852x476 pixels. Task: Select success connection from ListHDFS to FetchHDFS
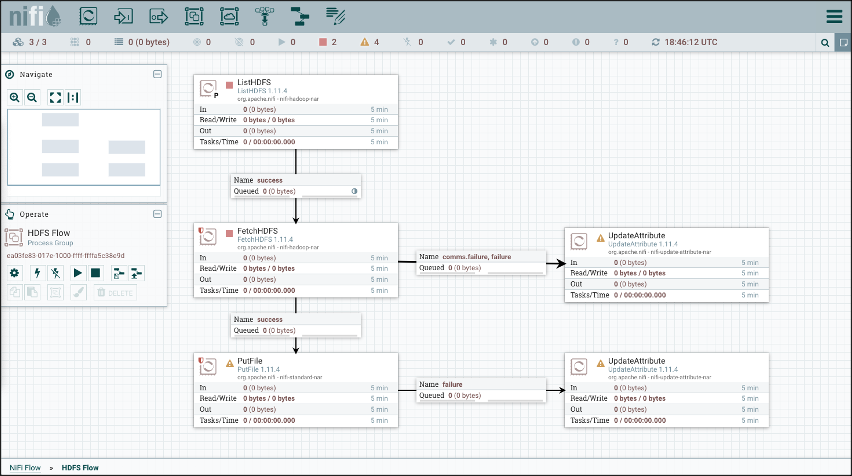coord(296,186)
